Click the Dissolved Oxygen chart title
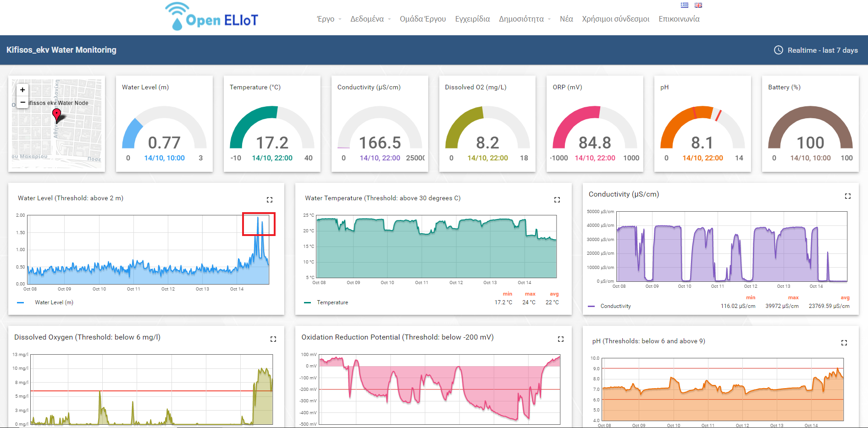 87,337
